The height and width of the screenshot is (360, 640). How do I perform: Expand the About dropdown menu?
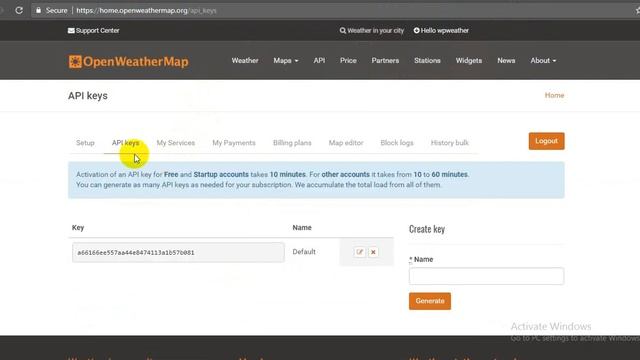coord(543,60)
